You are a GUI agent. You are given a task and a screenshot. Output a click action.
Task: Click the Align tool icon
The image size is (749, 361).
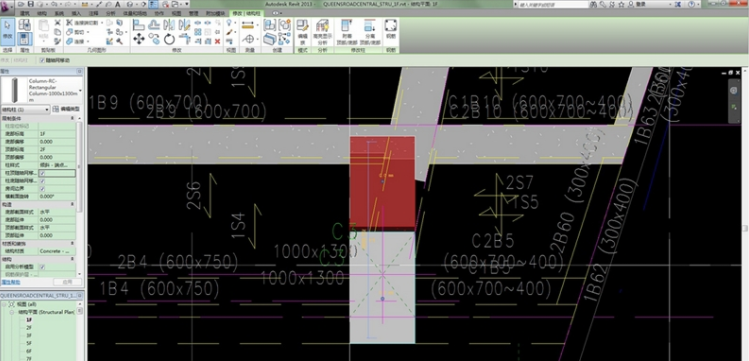coord(139,25)
